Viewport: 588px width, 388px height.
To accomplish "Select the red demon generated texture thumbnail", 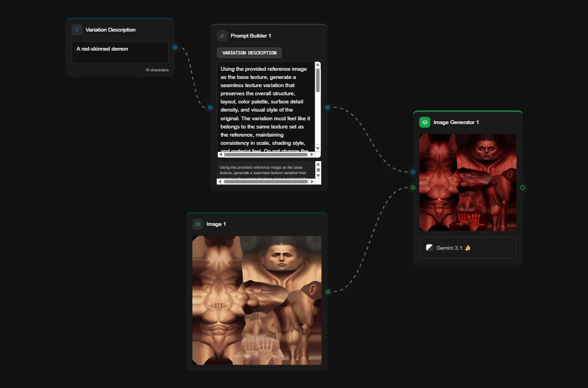I will [468, 182].
